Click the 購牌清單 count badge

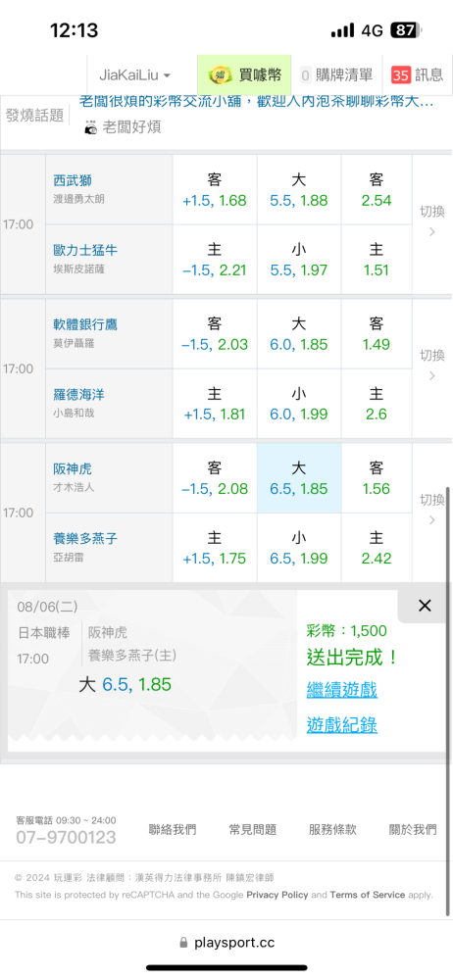[306, 75]
